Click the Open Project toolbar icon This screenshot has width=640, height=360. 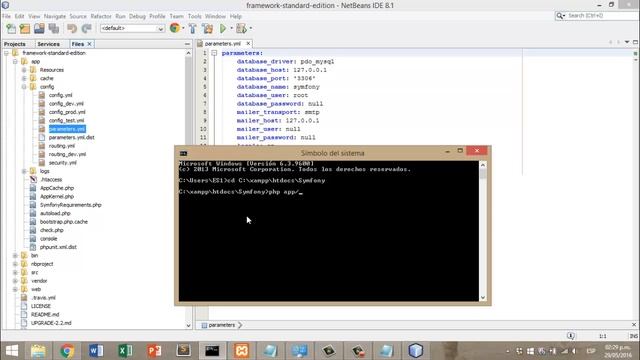click(39, 28)
